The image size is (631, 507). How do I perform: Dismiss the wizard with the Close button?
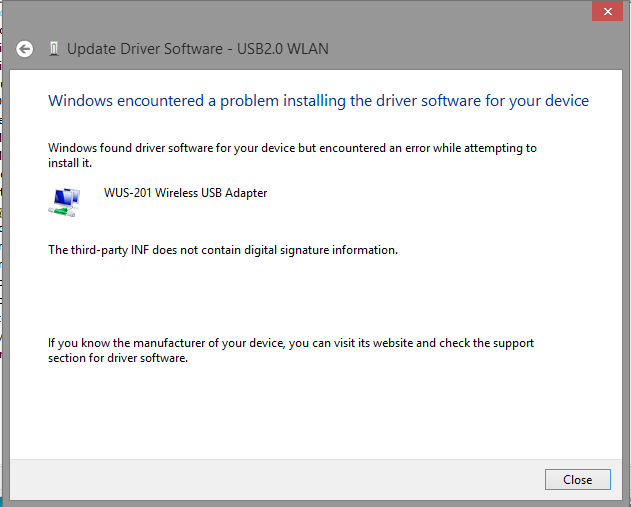point(577,480)
